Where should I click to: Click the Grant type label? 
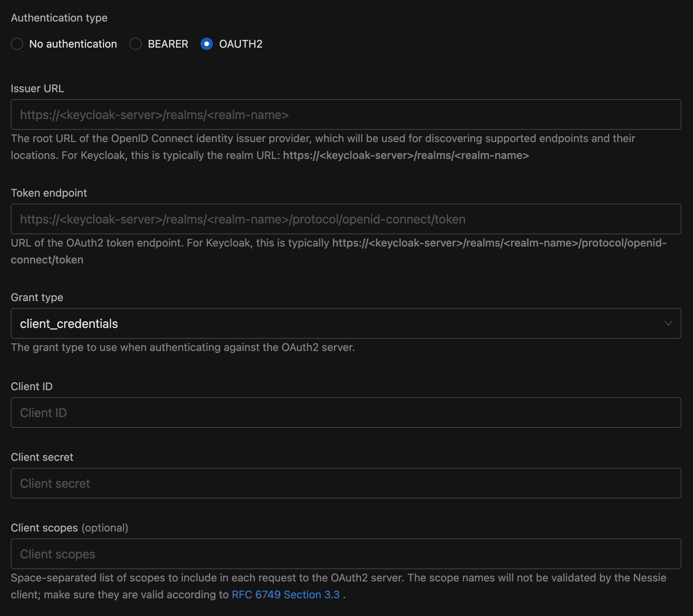point(37,297)
